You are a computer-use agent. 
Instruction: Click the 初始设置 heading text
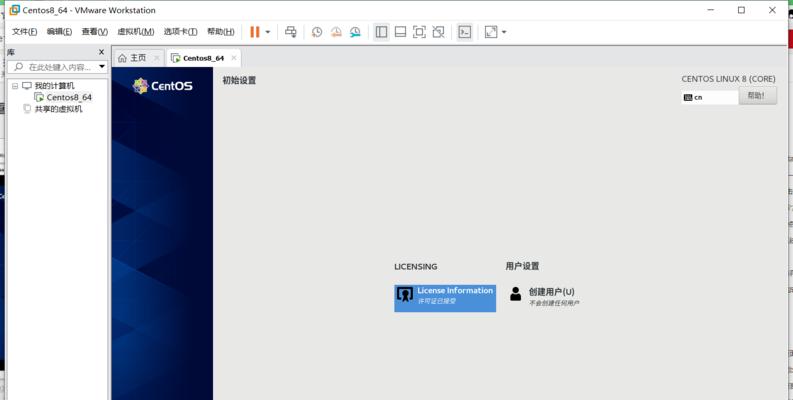pyautogui.click(x=239, y=80)
